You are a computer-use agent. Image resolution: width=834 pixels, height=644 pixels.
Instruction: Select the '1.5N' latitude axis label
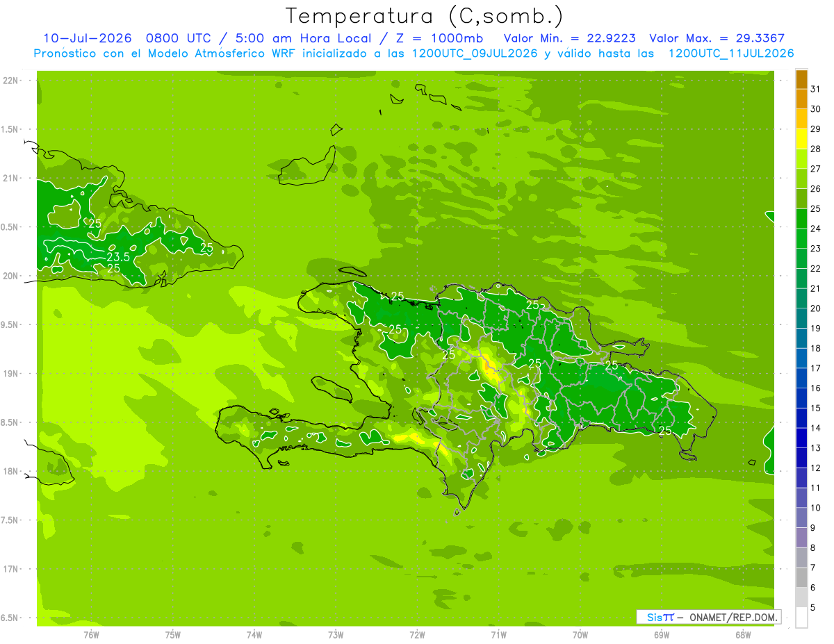tap(9, 129)
